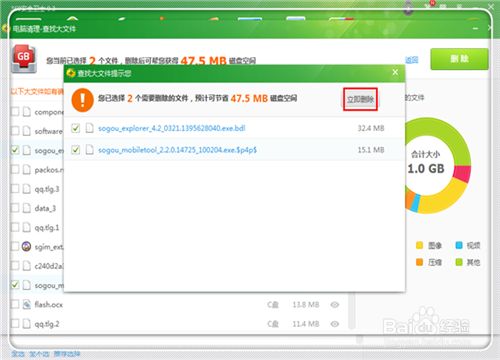The height and width of the screenshot is (360, 500).
Task: Click the 360 logo in 电脑清理 title bar
Action: click(6, 29)
